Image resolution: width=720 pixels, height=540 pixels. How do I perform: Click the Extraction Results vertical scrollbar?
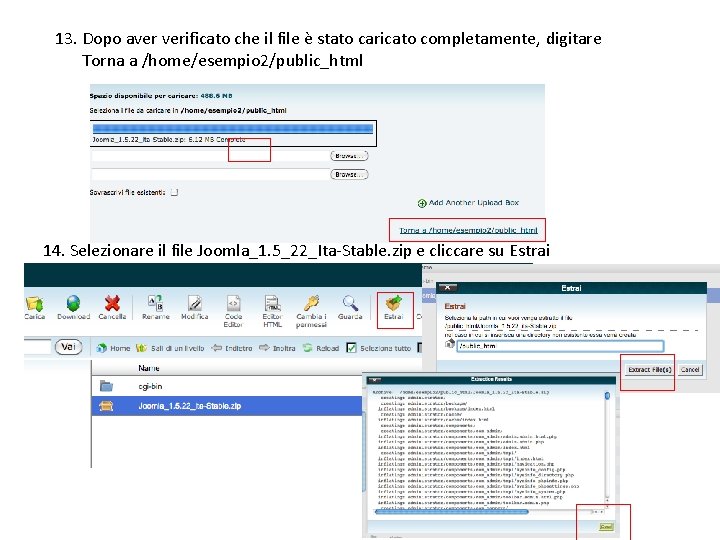click(x=607, y=448)
